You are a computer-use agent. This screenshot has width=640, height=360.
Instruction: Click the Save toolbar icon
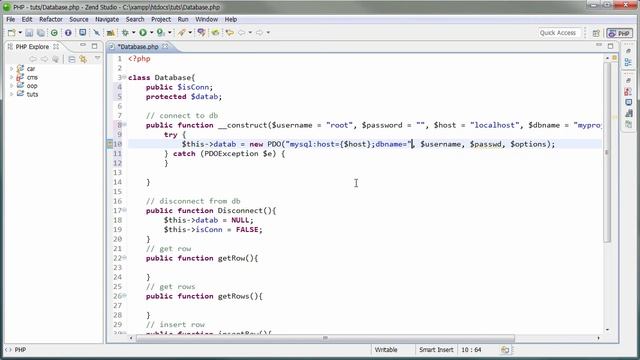pyautogui.click(x=29, y=33)
